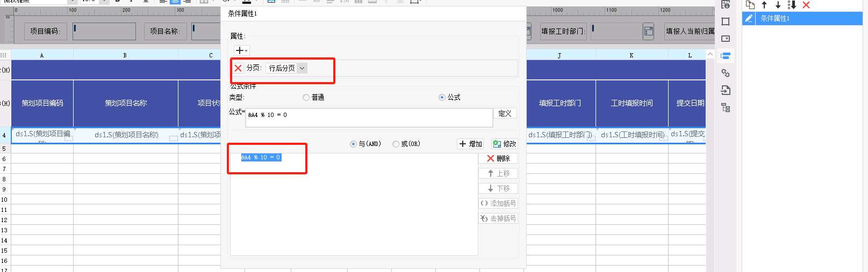868x272 pixels.
Task: Click the 策划项目编码 header cell
Action: pyautogui.click(x=42, y=103)
